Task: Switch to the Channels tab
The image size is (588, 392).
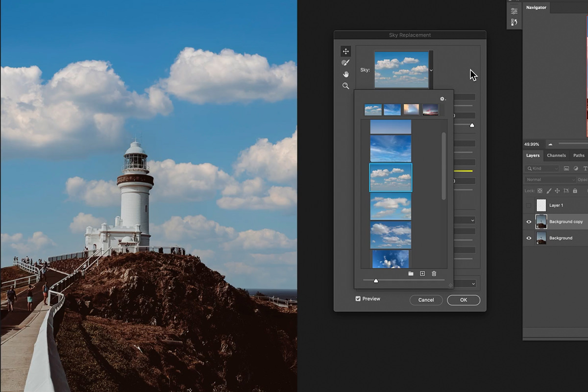Action: (x=556, y=155)
